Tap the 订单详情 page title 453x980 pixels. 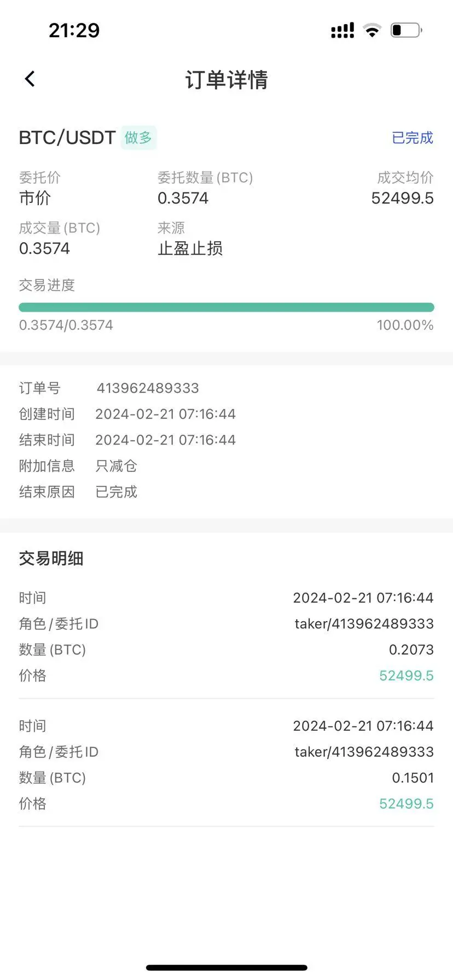226,80
